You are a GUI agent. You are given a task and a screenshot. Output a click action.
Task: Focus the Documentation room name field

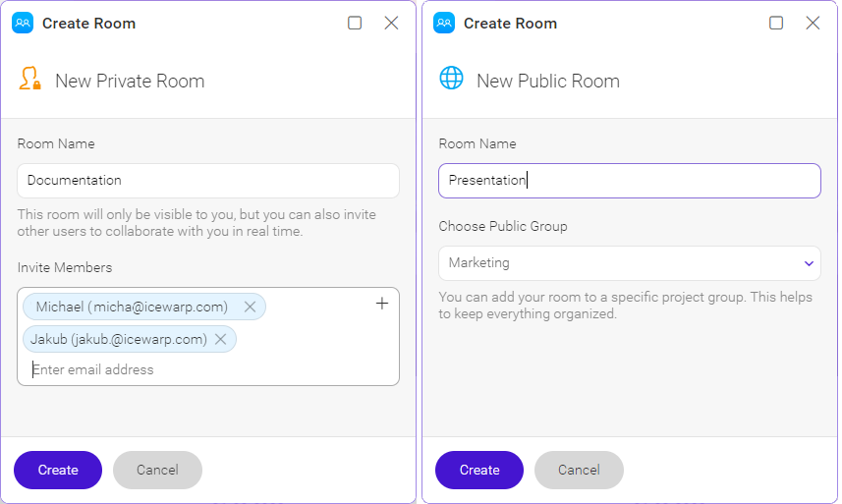(208, 181)
